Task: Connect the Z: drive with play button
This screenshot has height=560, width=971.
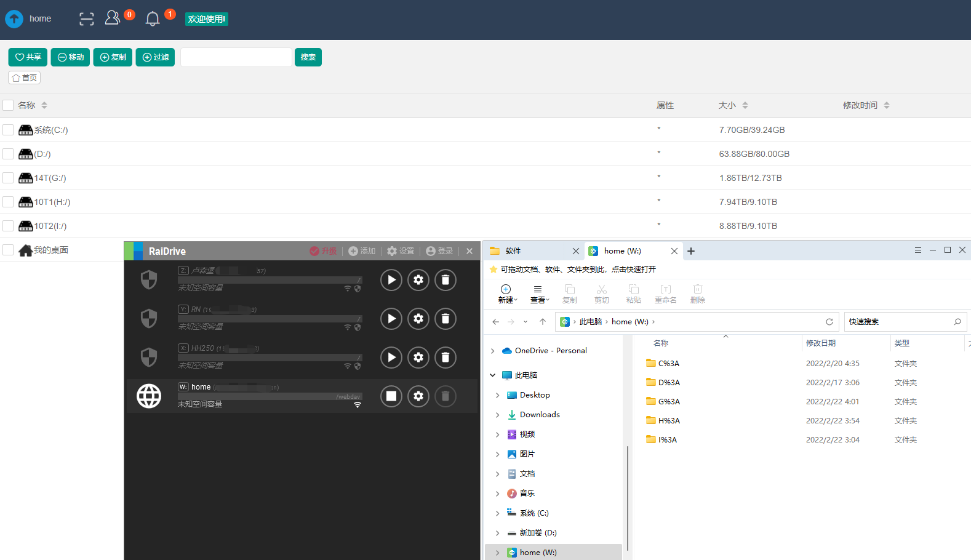Action: coord(391,280)
